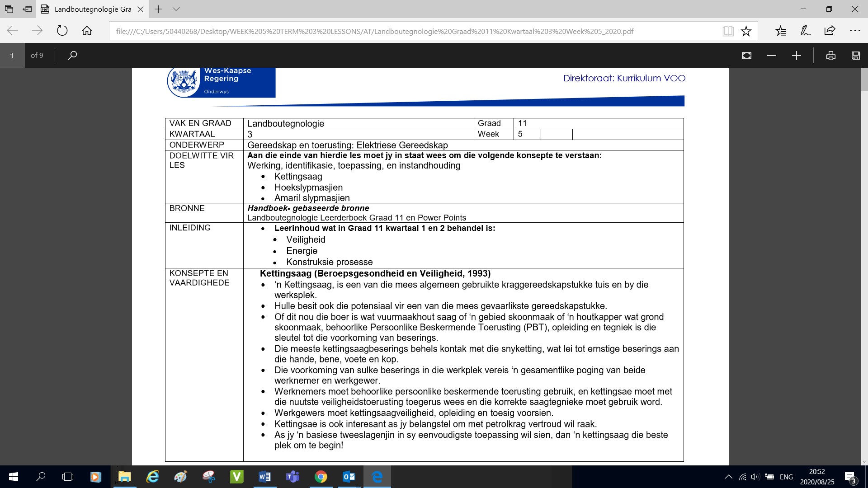Click 'KONSEPTE EN VAARDIGHEDE' row label
Screen dimensions: 868x488
coord(199,278)
